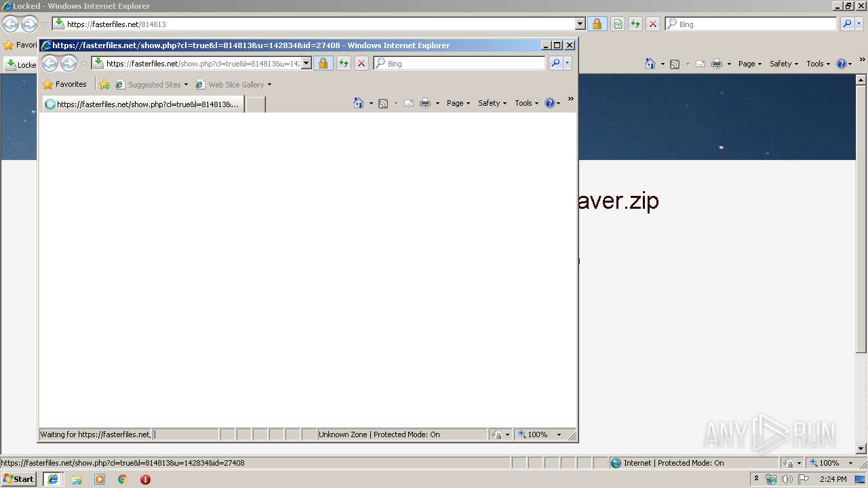
Task: Click security lock icon in popup address bar
Action: (x=323, y=63)
